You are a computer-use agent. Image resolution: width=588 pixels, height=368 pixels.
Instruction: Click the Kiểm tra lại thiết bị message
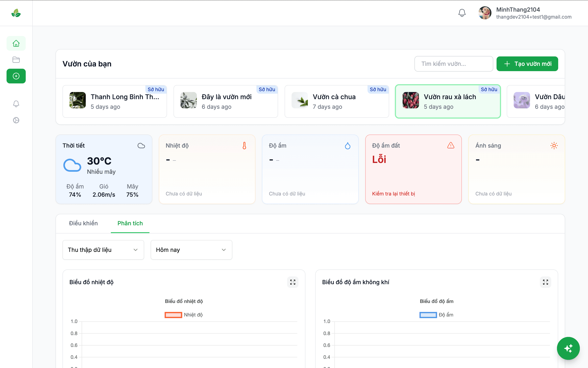click(x=393, y=193)
